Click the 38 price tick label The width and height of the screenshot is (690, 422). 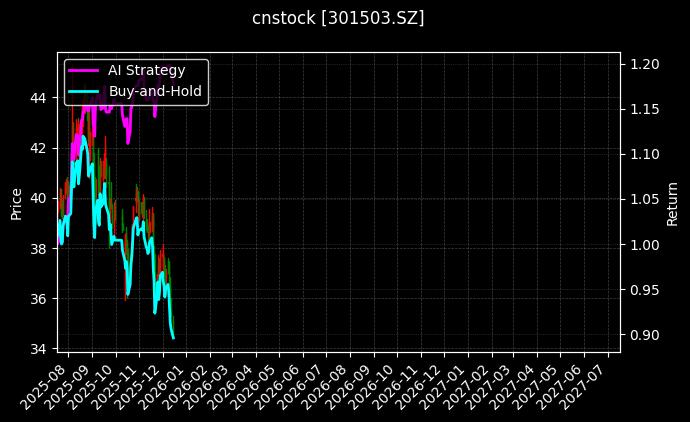coord(38,249)
